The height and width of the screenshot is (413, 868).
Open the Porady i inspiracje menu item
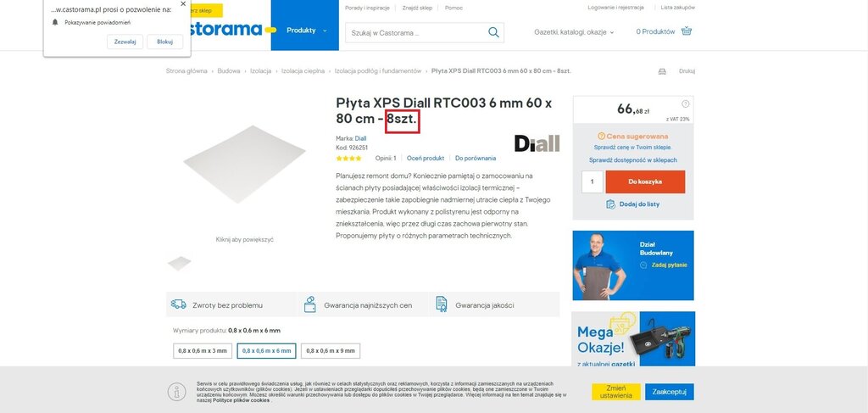pyautogui.click(x=367, y=8)
